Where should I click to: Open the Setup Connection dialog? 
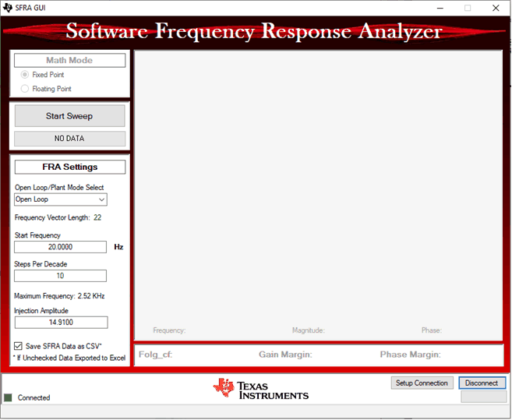coord(422,383)
